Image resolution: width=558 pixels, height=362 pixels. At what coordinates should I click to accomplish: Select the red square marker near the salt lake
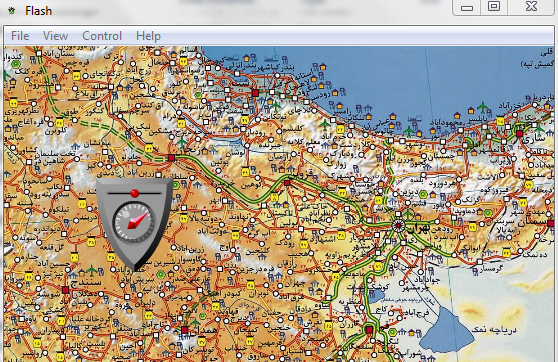[x=369, y=330]
